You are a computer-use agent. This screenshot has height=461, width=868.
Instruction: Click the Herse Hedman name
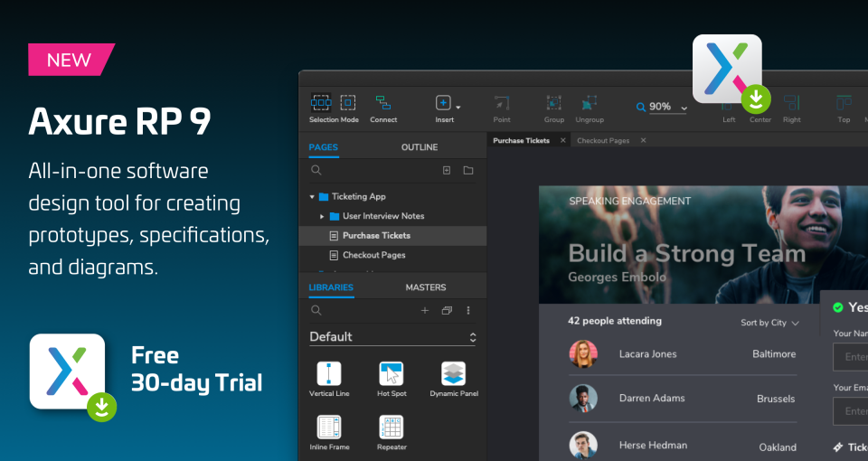[653, 445]
